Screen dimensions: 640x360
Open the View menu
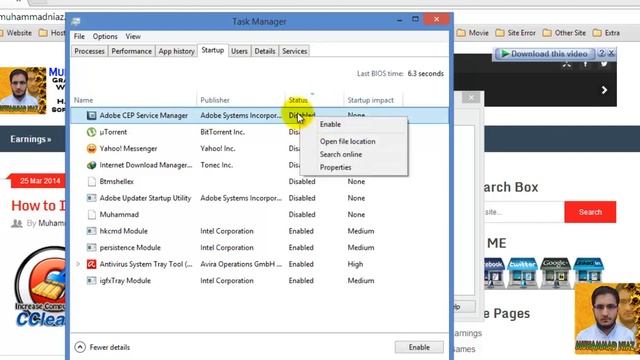click(133, 36)
